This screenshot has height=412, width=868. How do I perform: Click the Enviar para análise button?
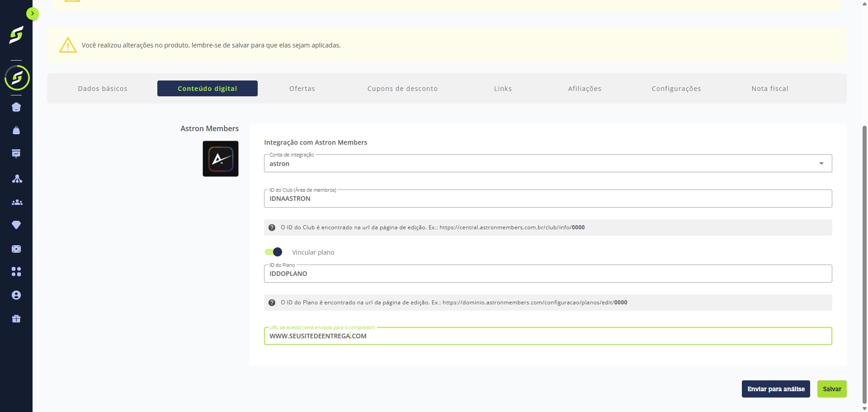tap(776, 389)
